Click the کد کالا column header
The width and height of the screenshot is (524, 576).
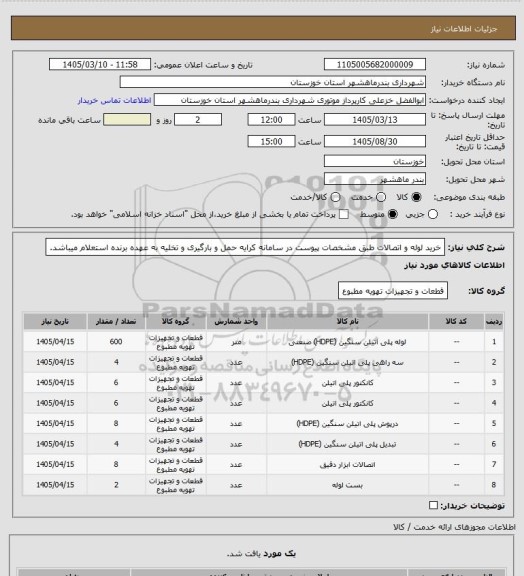tap(456, 321)
